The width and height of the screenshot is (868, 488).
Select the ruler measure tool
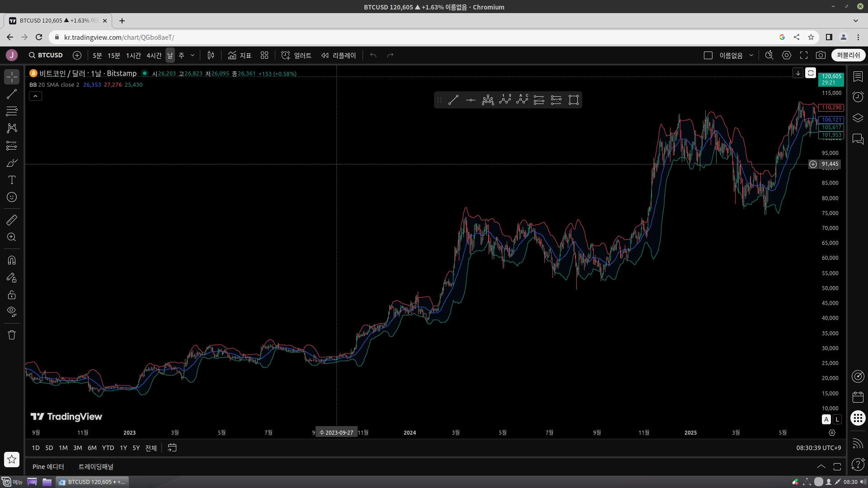pyautogui.click(x=12, y=220)
